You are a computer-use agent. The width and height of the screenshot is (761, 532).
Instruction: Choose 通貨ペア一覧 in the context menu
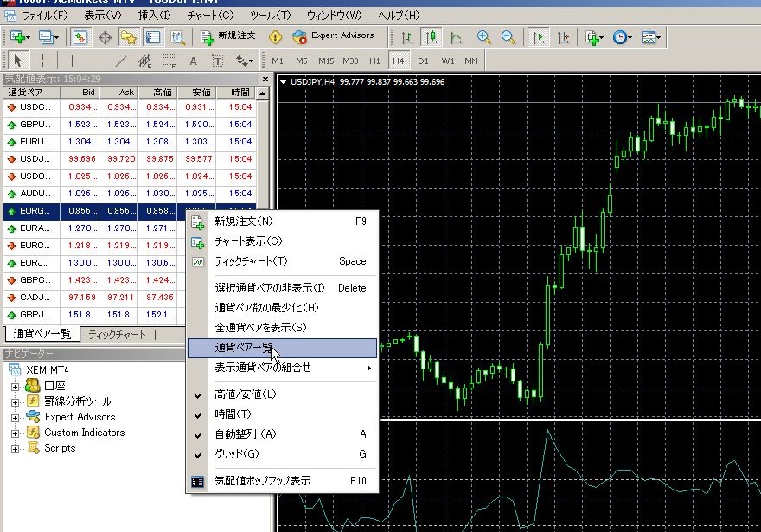pos(282,348)
